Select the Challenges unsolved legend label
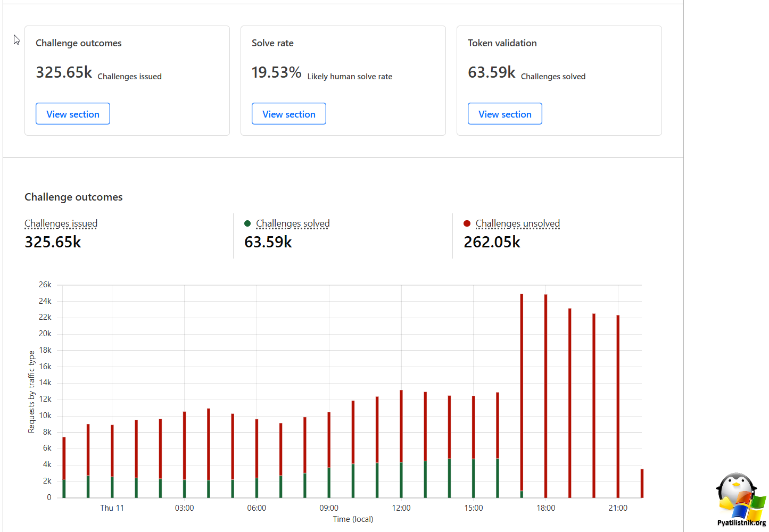 pyautogui.click(x=518, y=223)
